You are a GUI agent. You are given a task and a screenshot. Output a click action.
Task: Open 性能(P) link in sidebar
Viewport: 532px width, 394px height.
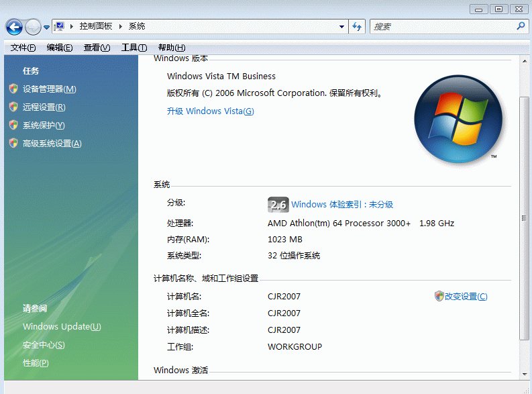point(36,363)
